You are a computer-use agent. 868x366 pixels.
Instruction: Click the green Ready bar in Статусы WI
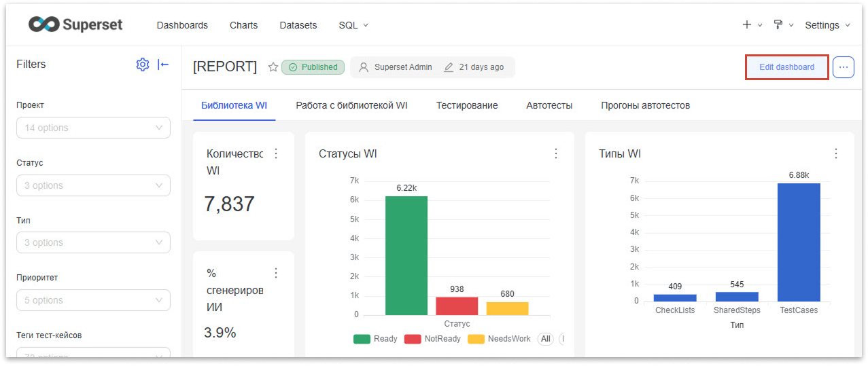point(406,255)
